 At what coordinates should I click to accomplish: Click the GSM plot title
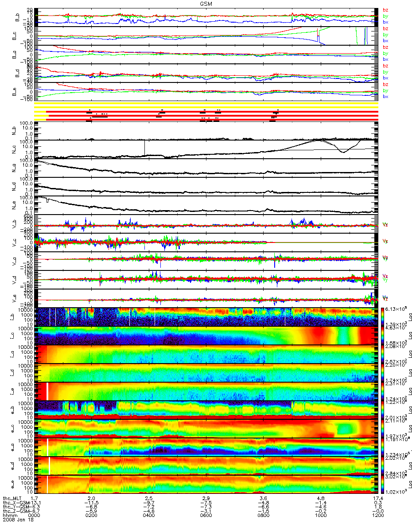tap(206, 3)
